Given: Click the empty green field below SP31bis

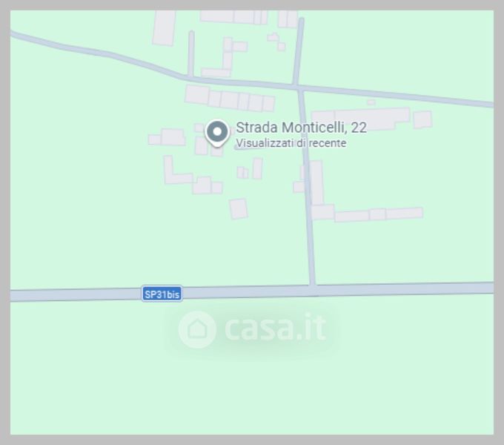Looking at the screenshot, I should pos(252,386).
